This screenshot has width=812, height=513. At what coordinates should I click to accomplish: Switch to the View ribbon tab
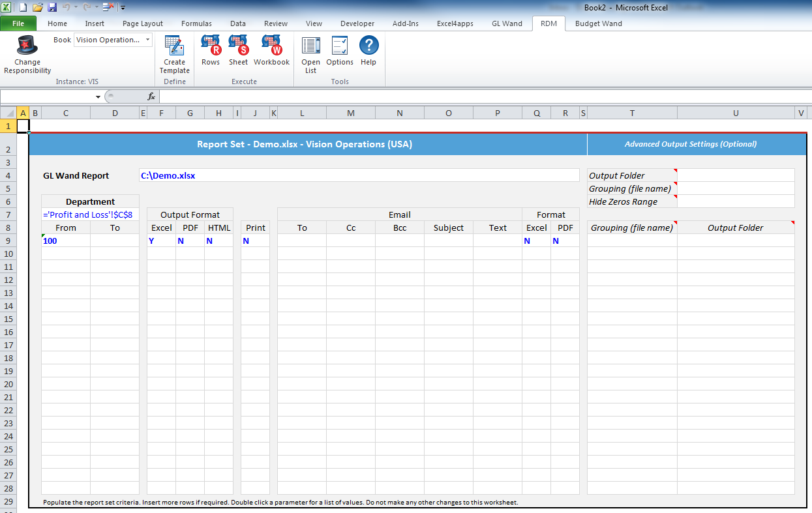[x=314, y=23]
